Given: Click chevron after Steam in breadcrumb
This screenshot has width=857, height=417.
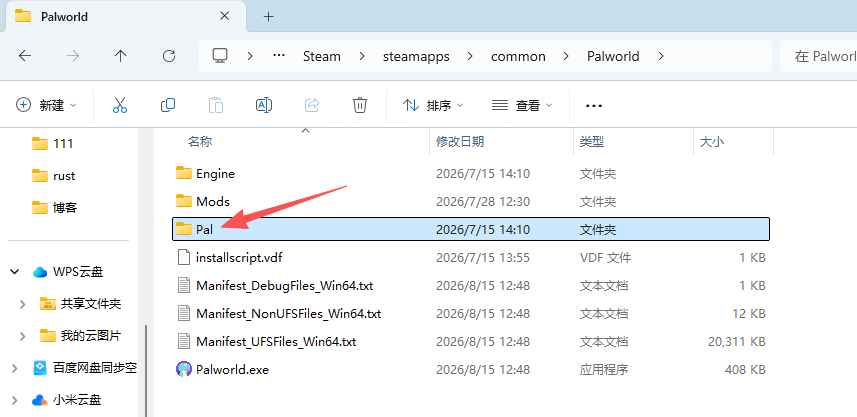Looking at the screenshot, I should coord(362,56).
